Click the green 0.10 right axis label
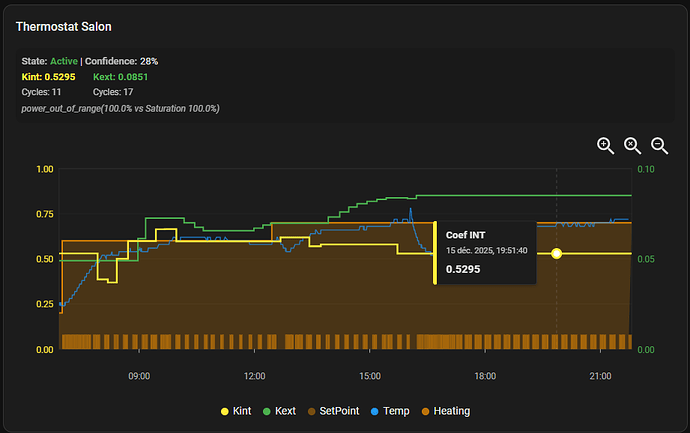This screenshot has height=433, width=690. pos(648,169)
